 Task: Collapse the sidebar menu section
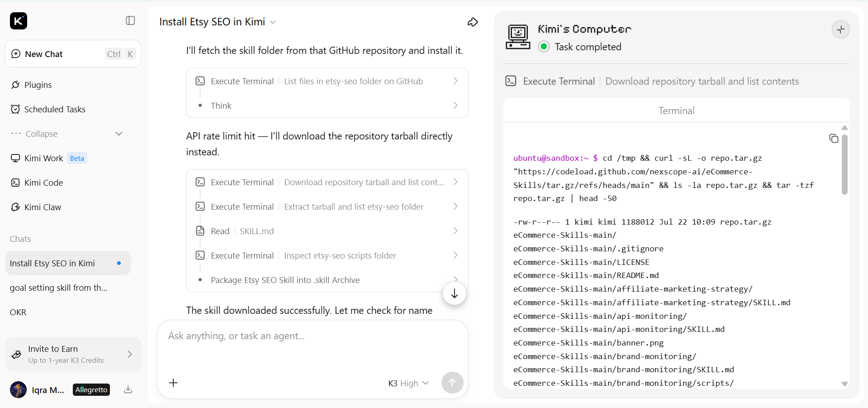[67, 134]
